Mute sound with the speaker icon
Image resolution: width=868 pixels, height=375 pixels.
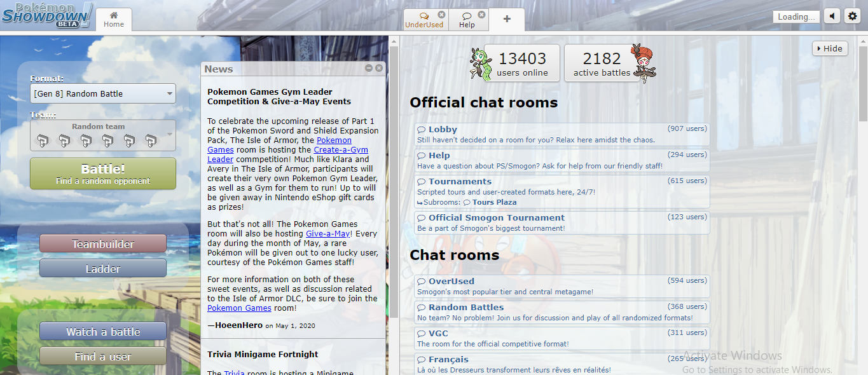(832, 17)
